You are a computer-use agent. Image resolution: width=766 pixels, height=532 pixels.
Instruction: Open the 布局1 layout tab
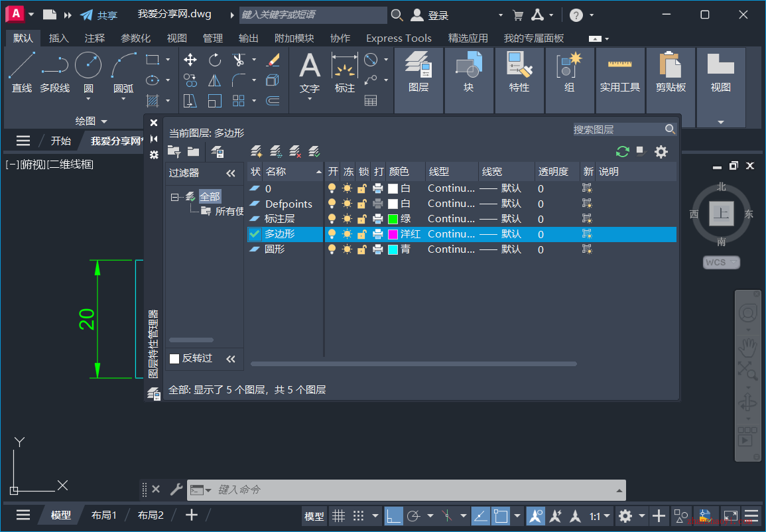pos(104,514)
